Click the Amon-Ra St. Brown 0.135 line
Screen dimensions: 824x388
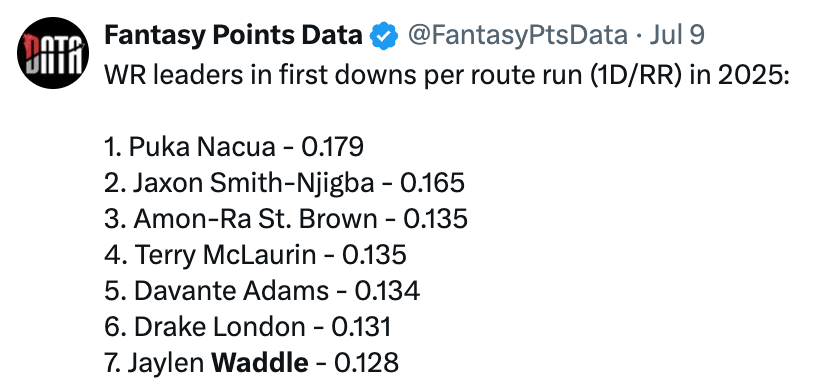tap(286, 219)
